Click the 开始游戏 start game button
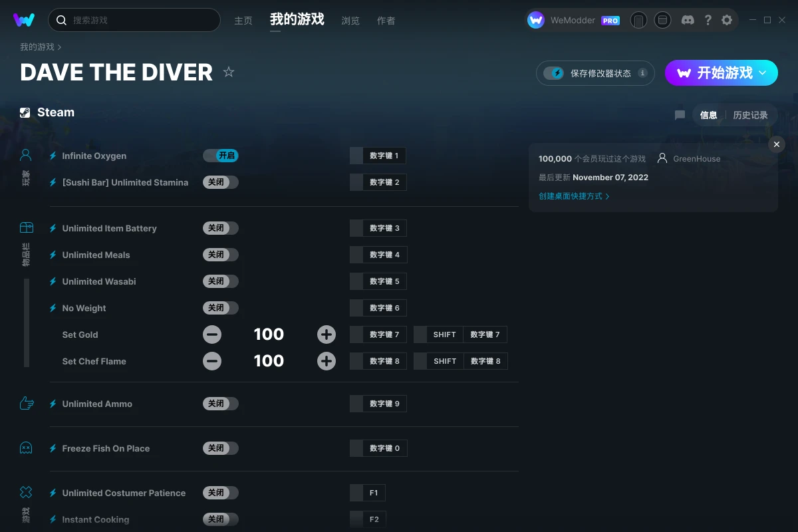 (722, 73)
